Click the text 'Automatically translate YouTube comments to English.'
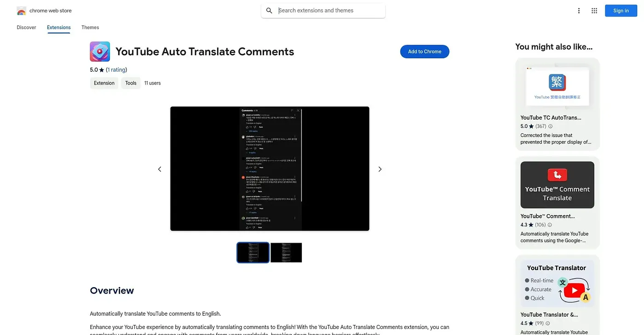The width and height of the screenshot is (644, 335). (x=155, y=314)
